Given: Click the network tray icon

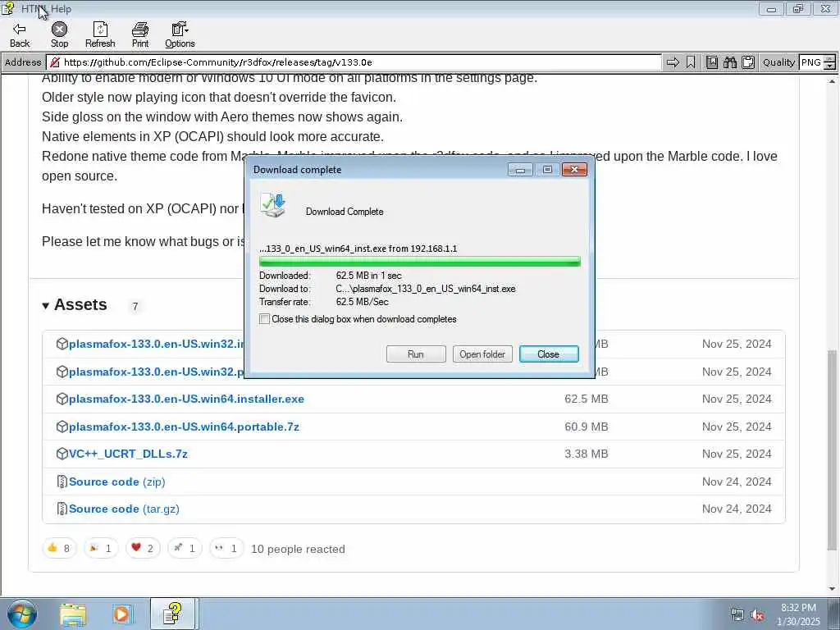Looking at the screenshot, I should 737,615.
